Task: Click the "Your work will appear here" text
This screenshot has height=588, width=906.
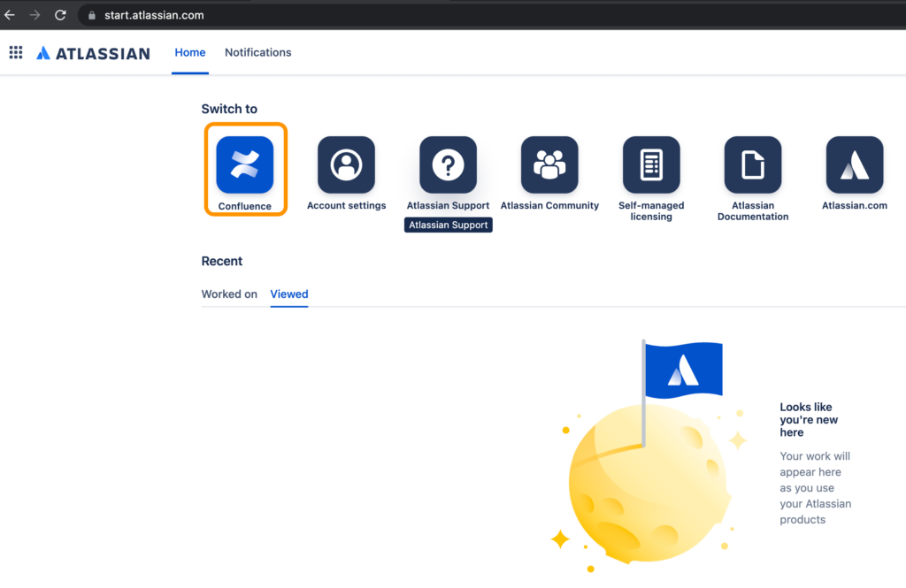Action: pyautogui.click(x=815, y=464)
